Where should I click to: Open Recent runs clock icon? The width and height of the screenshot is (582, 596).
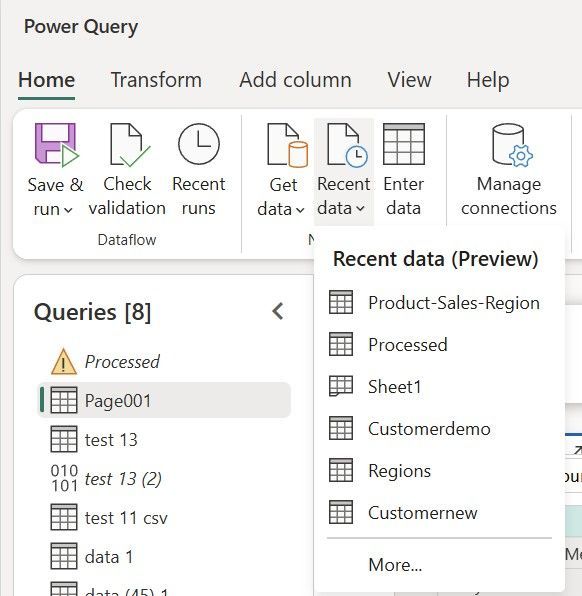point(199,144)
